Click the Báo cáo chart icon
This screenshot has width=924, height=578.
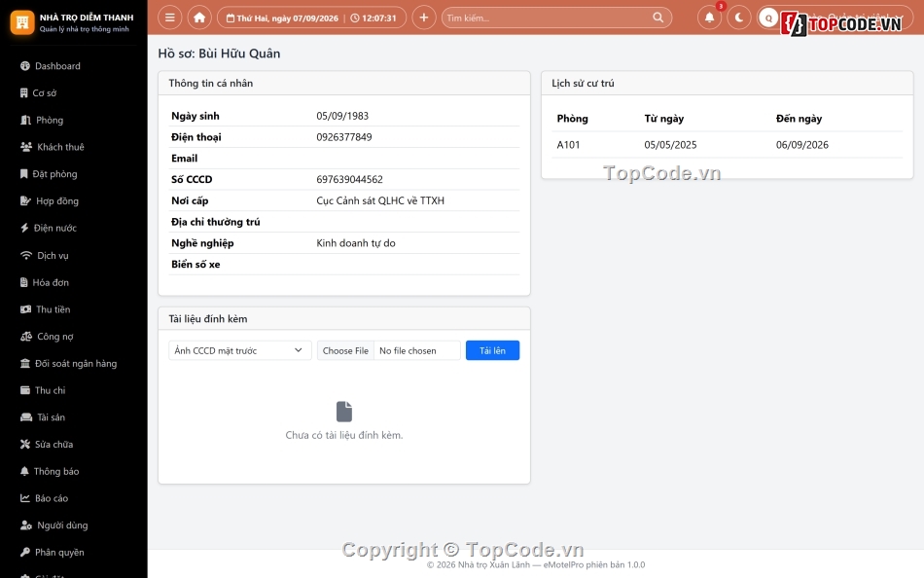(24, 498)
